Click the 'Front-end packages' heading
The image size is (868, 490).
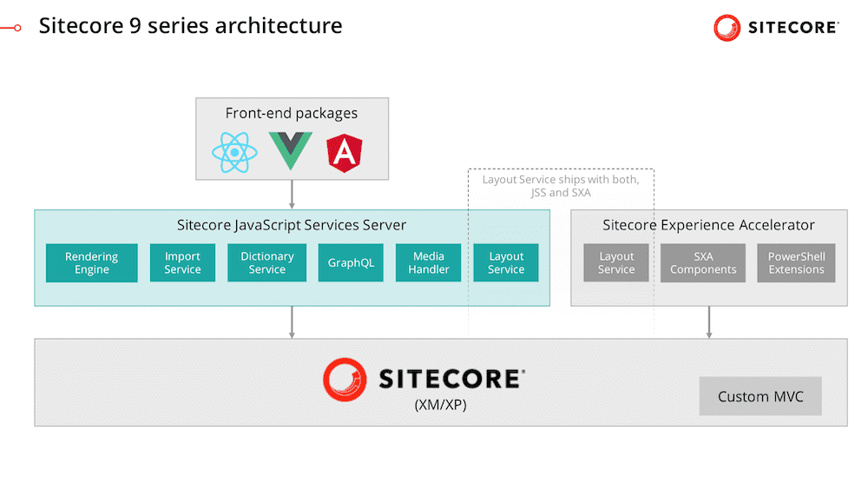click(x=292, y=113)
